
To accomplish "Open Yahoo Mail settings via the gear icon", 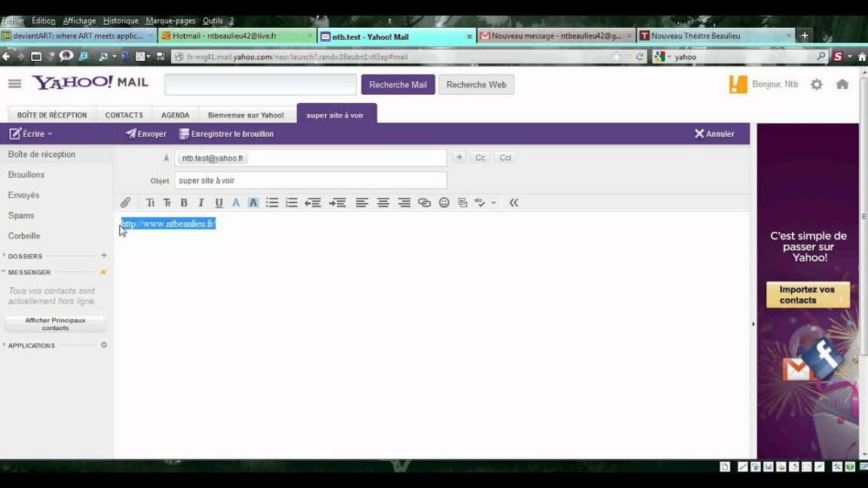I will (x=816, y=85).
